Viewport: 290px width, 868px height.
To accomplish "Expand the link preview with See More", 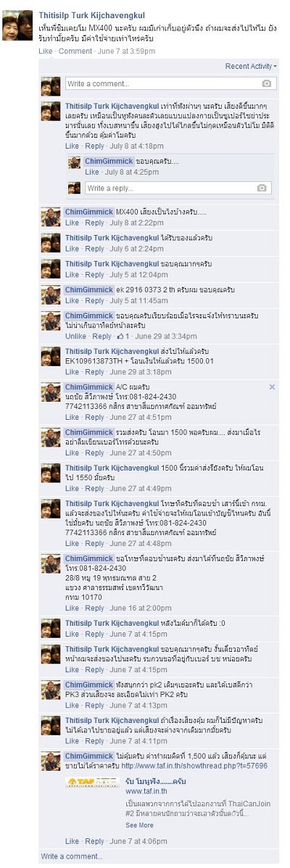I will point(139,824).
